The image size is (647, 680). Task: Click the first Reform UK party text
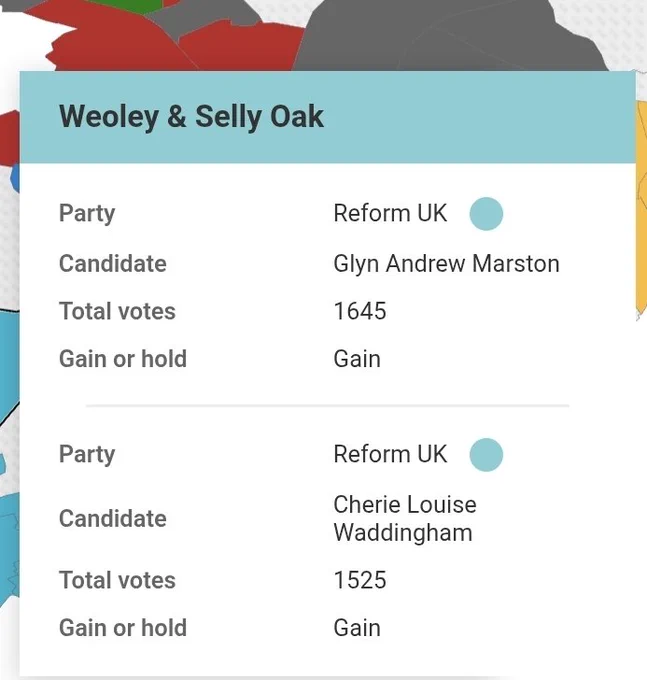tap(390, 213)
